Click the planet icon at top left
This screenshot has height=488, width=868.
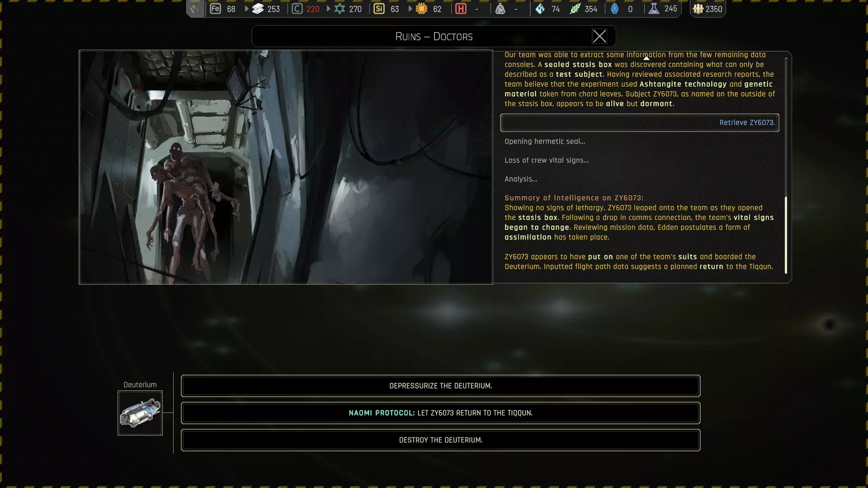[x=195, y=9]
